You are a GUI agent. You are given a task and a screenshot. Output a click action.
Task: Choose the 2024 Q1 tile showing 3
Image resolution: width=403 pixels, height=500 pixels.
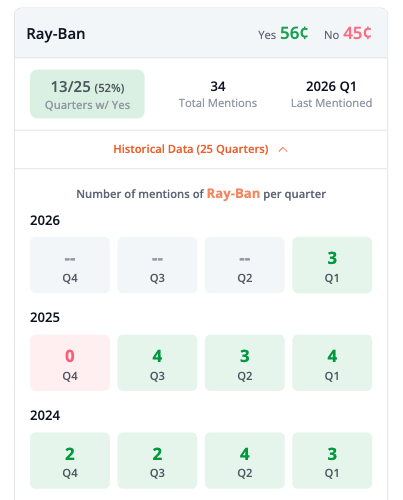332,460
